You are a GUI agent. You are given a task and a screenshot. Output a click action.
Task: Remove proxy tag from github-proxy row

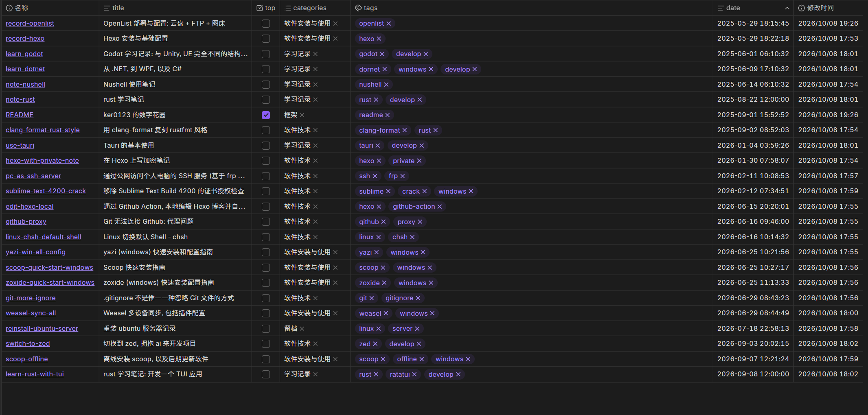(x=420, y=222)
